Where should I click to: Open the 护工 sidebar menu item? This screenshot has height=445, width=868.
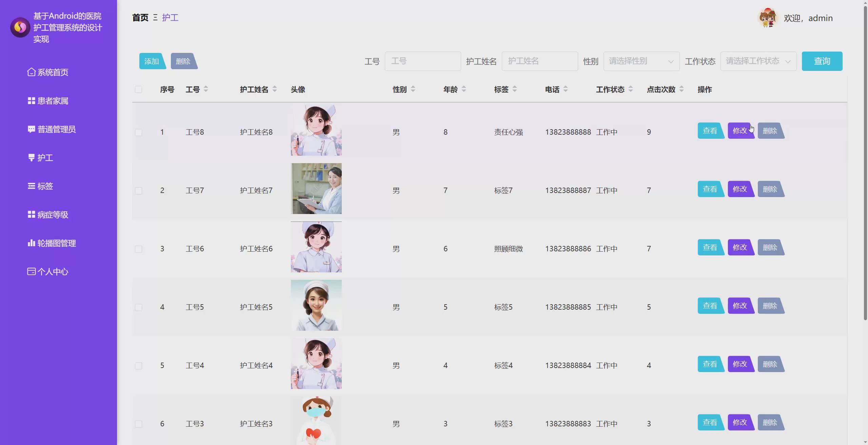point(45,158)
